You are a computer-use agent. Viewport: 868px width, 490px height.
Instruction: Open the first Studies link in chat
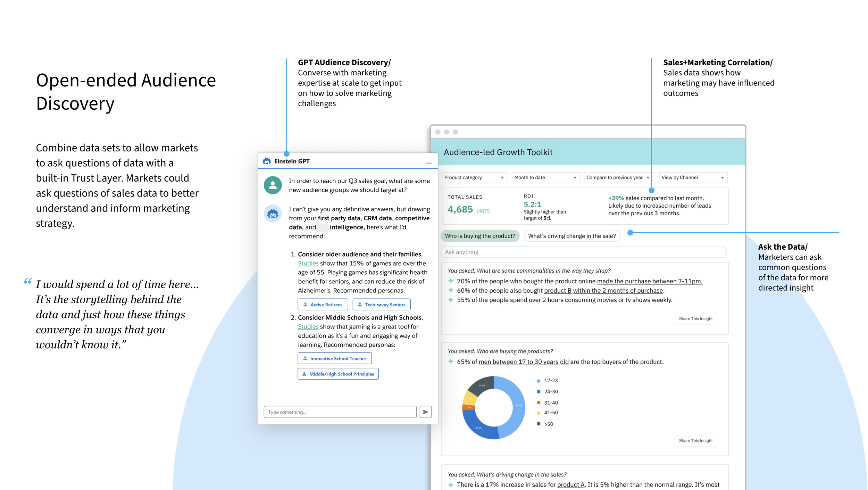308,263
